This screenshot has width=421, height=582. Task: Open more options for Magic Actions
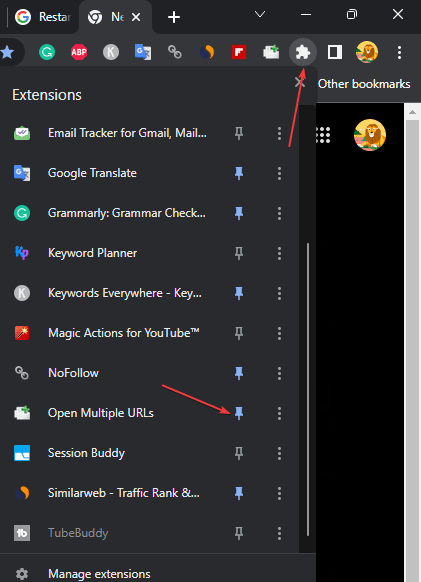[280, 333]
